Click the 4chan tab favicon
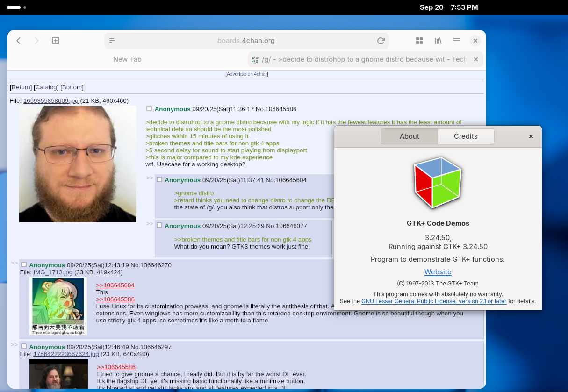The image size is (568, 392). 255,59
